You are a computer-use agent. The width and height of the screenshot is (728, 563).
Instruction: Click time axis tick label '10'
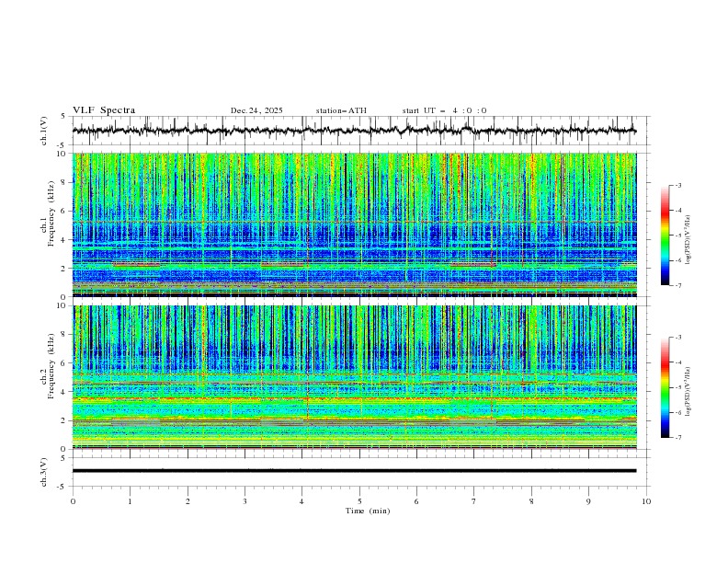coord(646,501)
